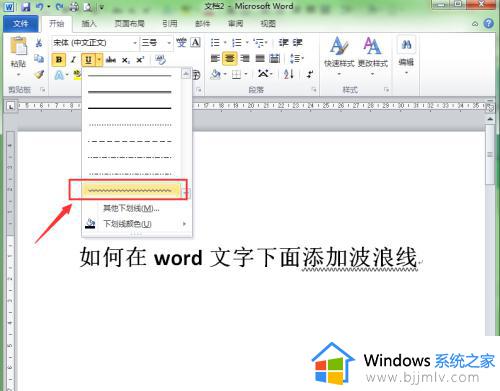
Task: Cut selection with the scissors icon
Action: 39,43
